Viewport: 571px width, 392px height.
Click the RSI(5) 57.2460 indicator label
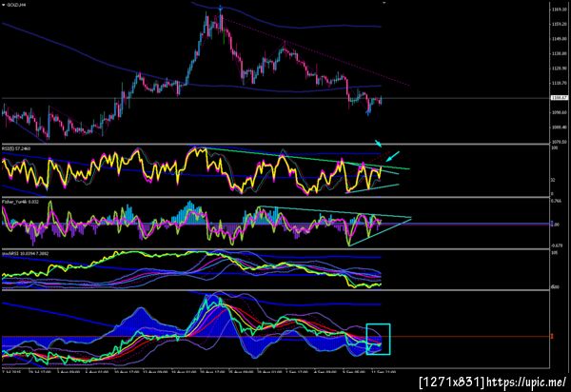(16, 148)
